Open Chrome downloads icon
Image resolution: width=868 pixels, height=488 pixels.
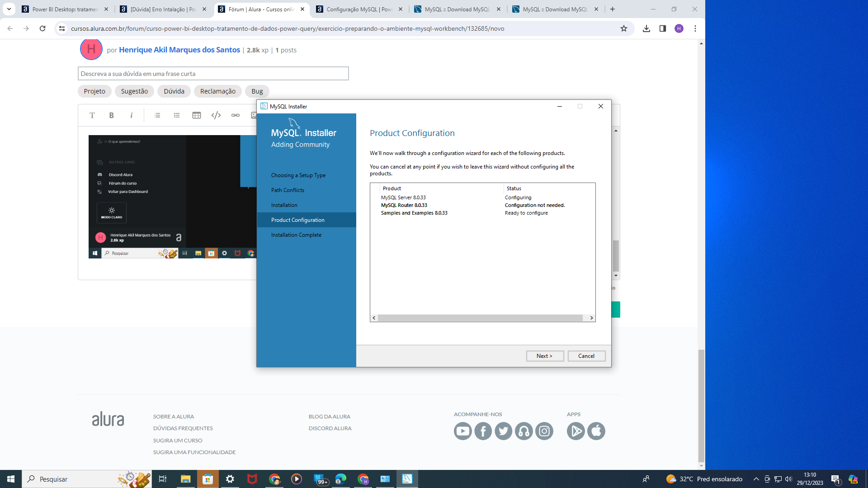(x=646, y=28)
